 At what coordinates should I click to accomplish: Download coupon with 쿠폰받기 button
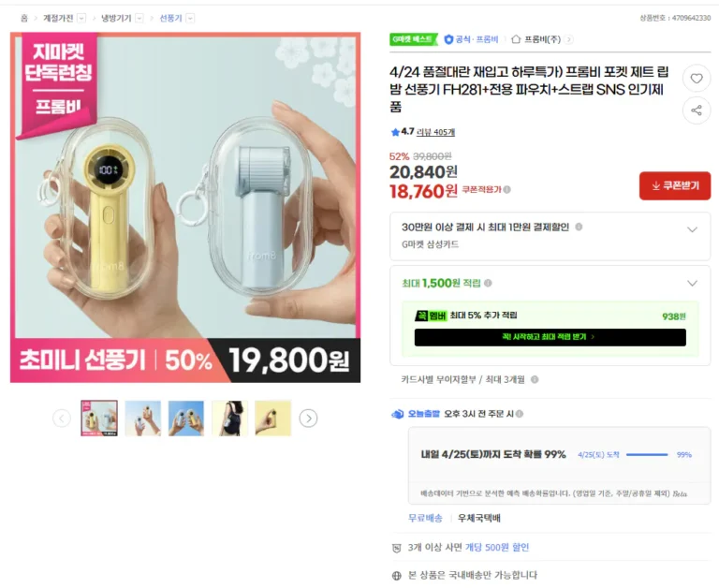click(x=674, y=185)
